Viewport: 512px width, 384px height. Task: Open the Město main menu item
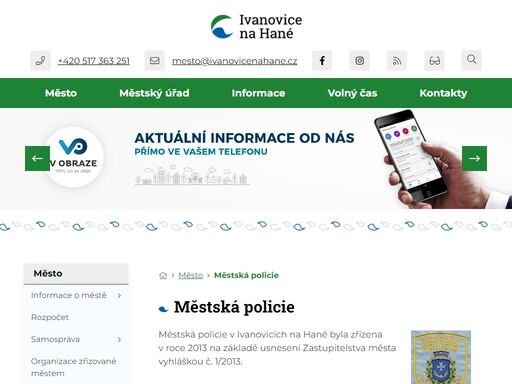point(61,93)
